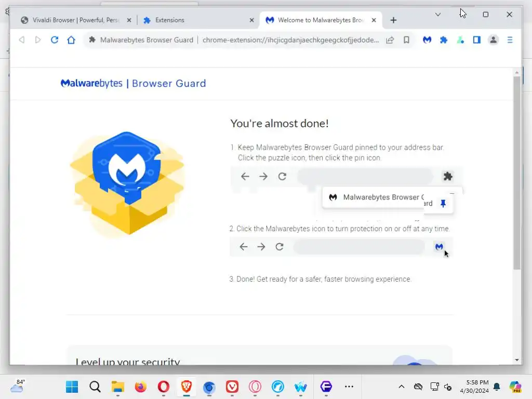The image size is (532, 399).
Task: Close the Extensions tab
Action: click(251, 20)
